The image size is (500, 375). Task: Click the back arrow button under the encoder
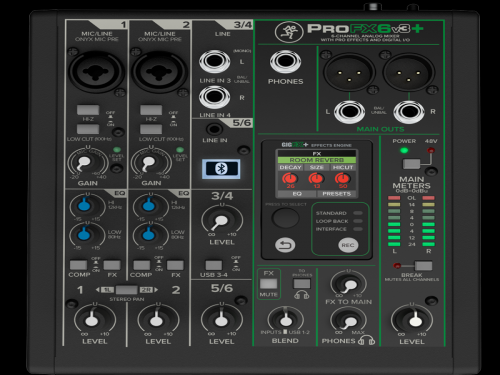[x=285, y=245]
